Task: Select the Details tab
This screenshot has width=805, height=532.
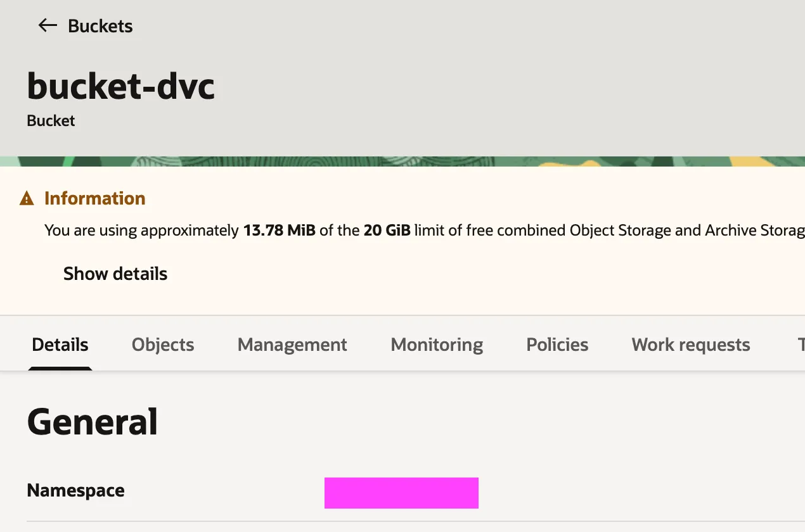Action: 60,345
